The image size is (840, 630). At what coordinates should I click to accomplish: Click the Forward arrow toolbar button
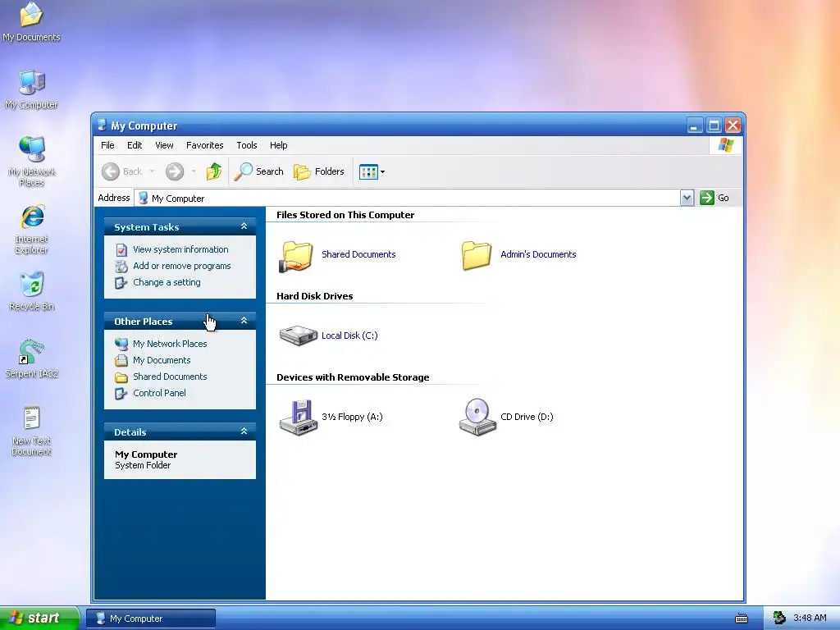tap(175, 171)
